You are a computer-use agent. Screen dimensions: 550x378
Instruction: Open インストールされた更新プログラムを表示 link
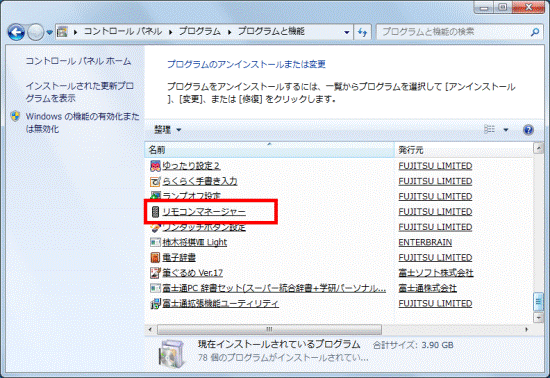tap(80, 92)
